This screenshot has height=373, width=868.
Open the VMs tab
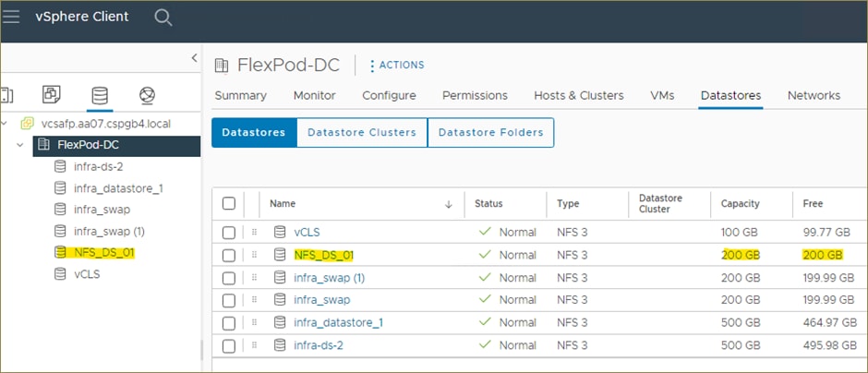pos(662,95)
